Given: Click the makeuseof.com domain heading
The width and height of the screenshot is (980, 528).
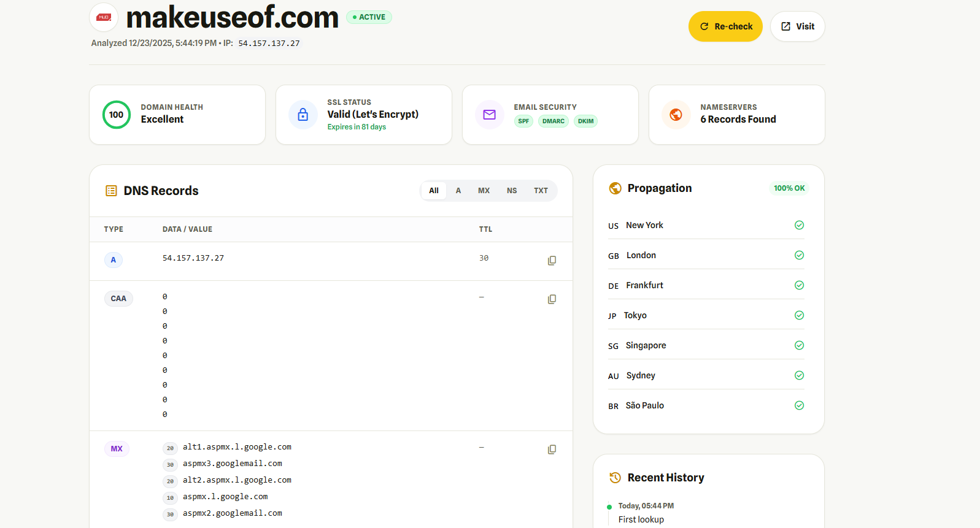Looking at the screenshot, I should tap(233, 17).
